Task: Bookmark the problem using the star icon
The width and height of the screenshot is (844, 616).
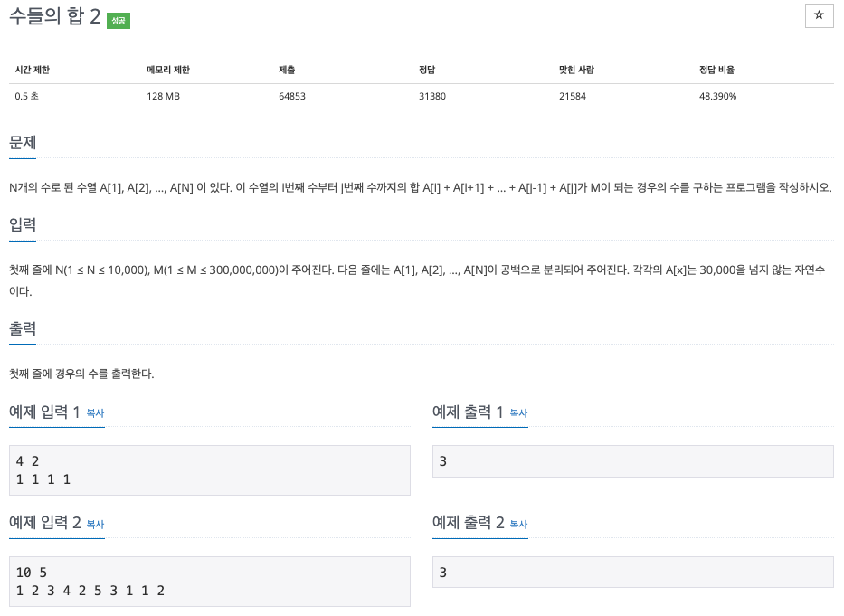Action: [x=819, y=15]
